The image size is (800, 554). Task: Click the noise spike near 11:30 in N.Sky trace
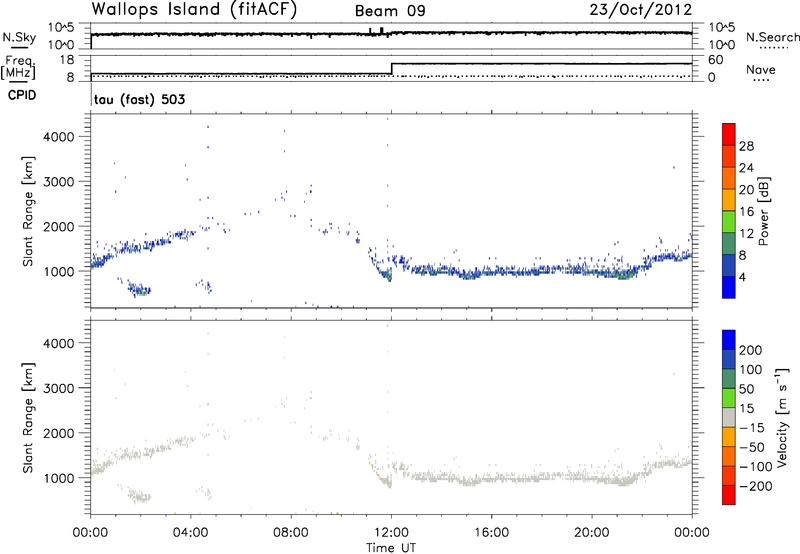pos(382,31)
